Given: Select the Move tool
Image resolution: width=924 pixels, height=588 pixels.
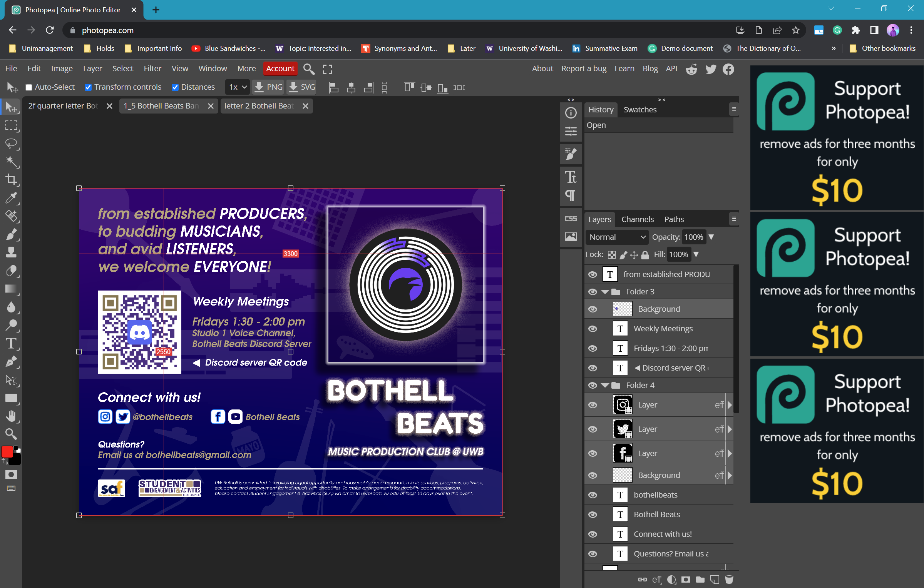Looking at the screenshot, I should click(x=12, y=107).
